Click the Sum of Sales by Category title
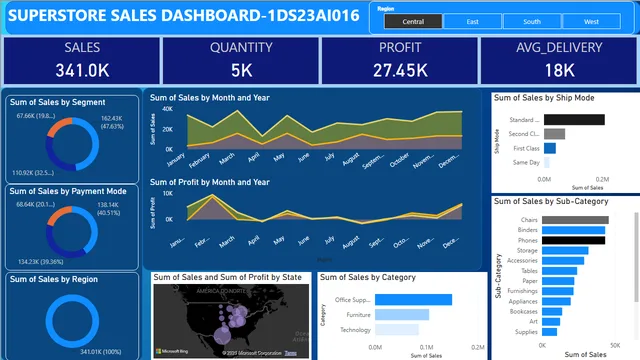 click(368, 278)
